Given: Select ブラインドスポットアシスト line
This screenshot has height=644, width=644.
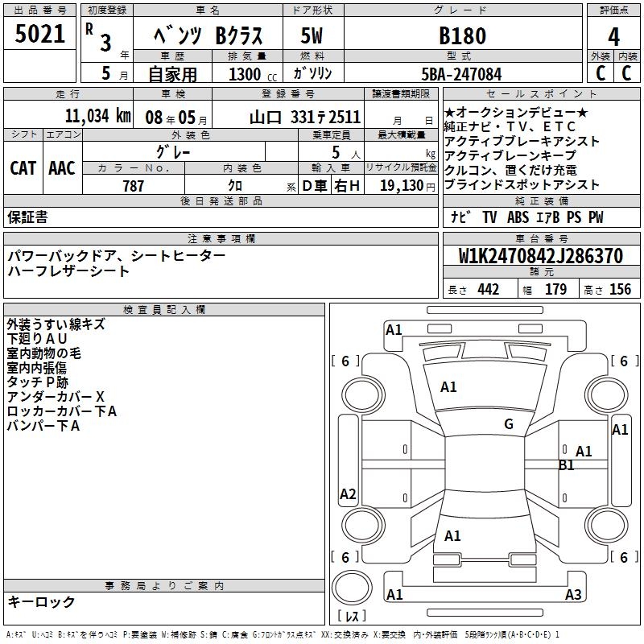Looking at the screenshot, I should tap(522, 184).
